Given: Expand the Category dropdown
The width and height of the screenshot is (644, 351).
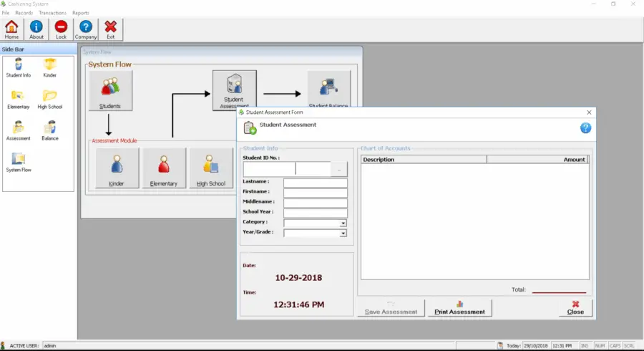Looking at the screenshot, I should pyautogui.click(x=343, y=223).
